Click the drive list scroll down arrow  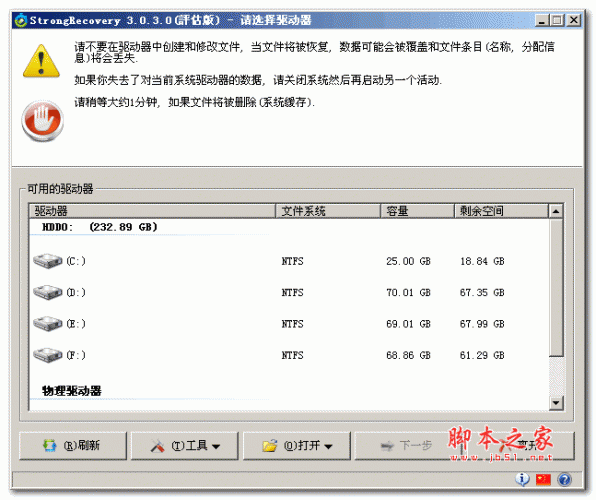556,403
